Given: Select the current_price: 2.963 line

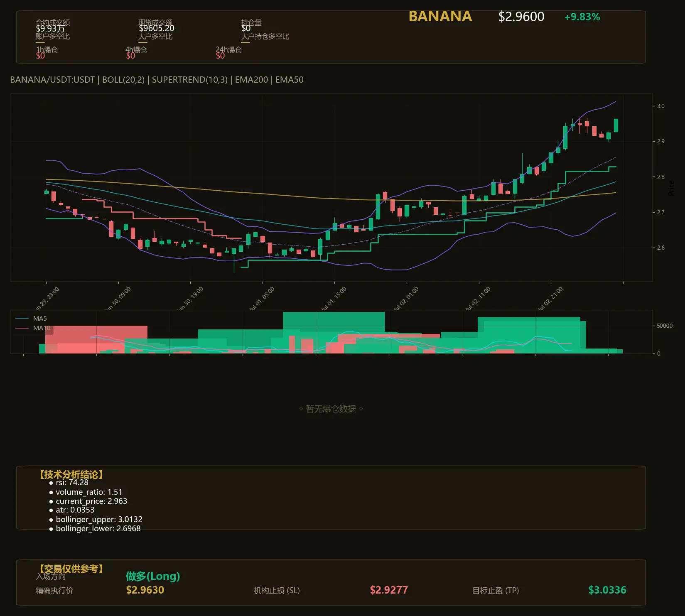Looking at the screenshot, I should [91, 501].
